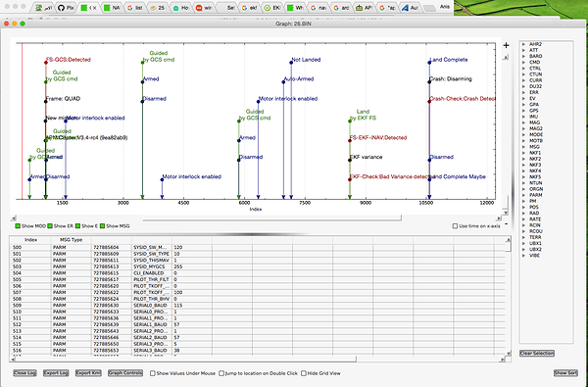588x387 pixels.
Task: Toggle the Show MOD checkbox
Action: 18,226
